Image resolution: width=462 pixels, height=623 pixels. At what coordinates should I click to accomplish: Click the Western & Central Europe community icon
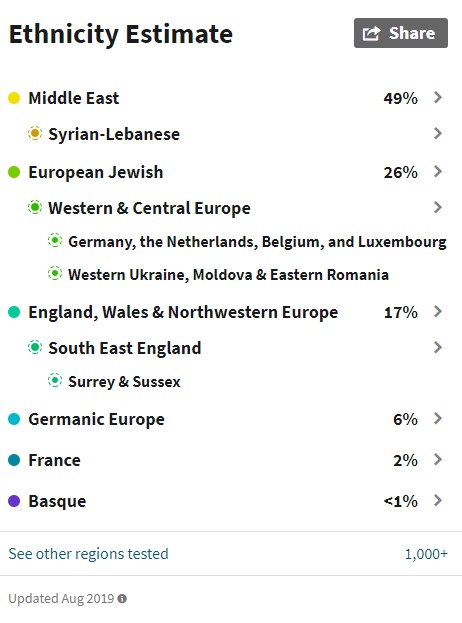click(x=35, y=207)
